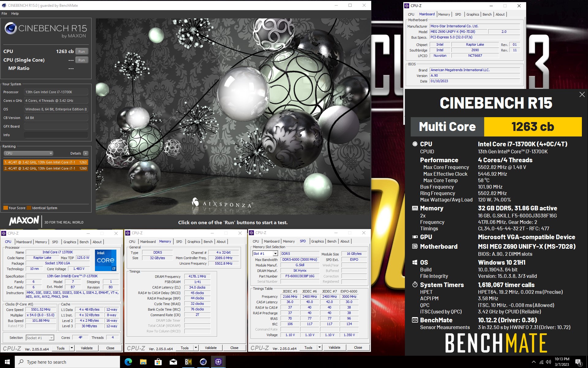This screenshot has height=368, width=588.
Task: Open the Windows Start menu
Action: tap(7, 362)
